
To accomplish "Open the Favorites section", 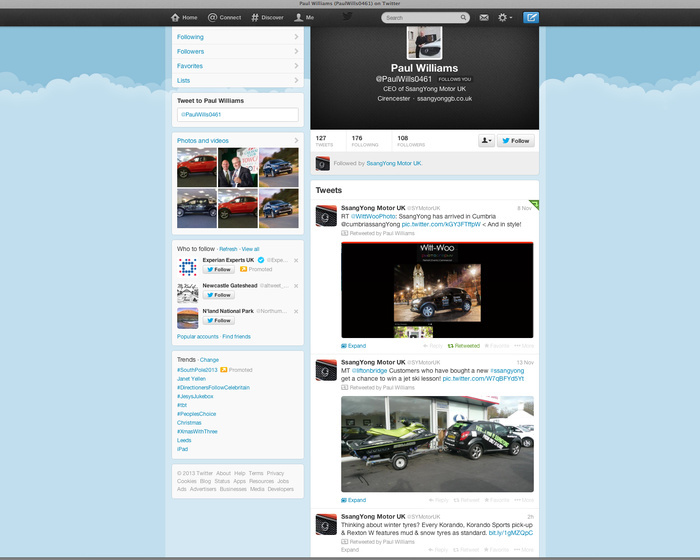I will coord(238,66).
